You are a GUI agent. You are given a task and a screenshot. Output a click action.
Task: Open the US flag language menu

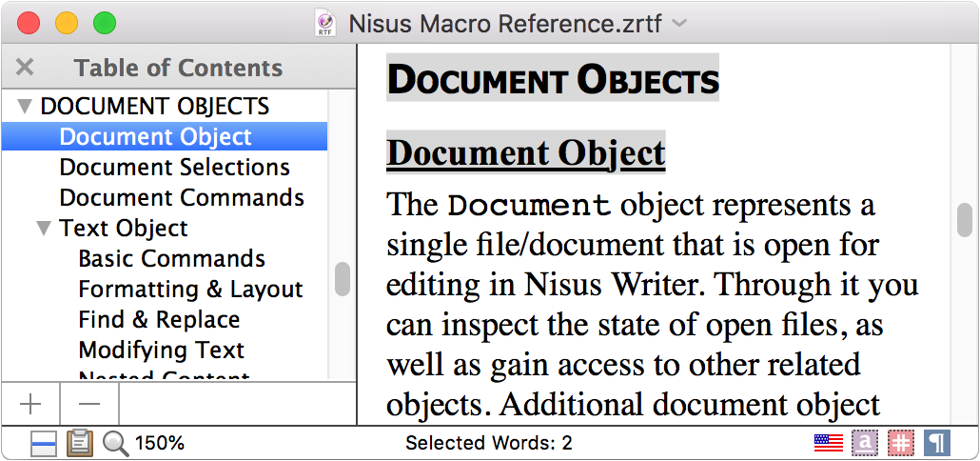829,443
